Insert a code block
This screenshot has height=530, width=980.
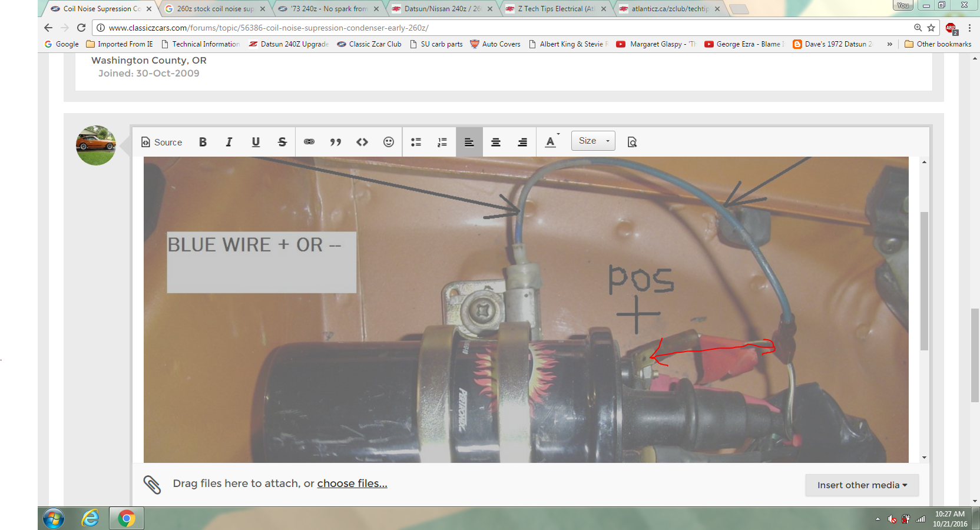tap(362, 142)
